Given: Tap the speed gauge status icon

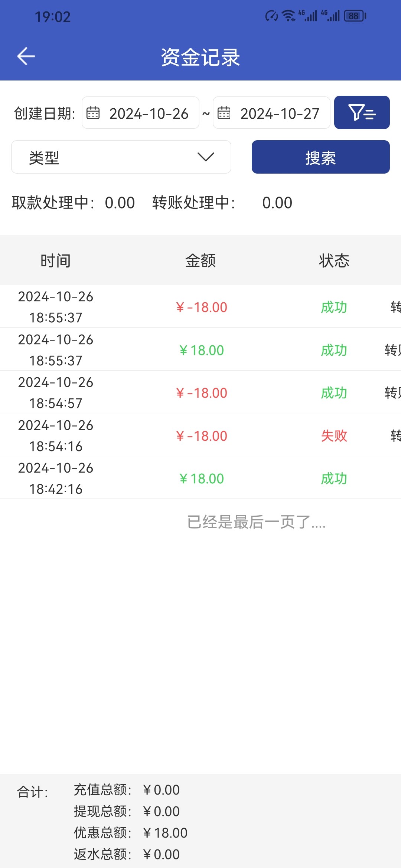Looking at the screenshot, I should pos(271,16).
